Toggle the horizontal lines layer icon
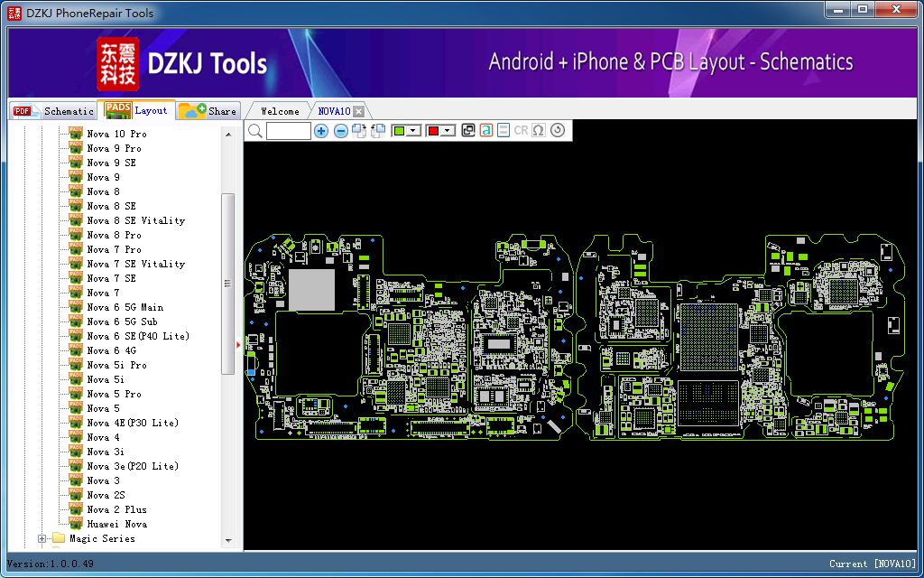The width and height of the screenshot is (924, 578). click(x=504, y=131)
